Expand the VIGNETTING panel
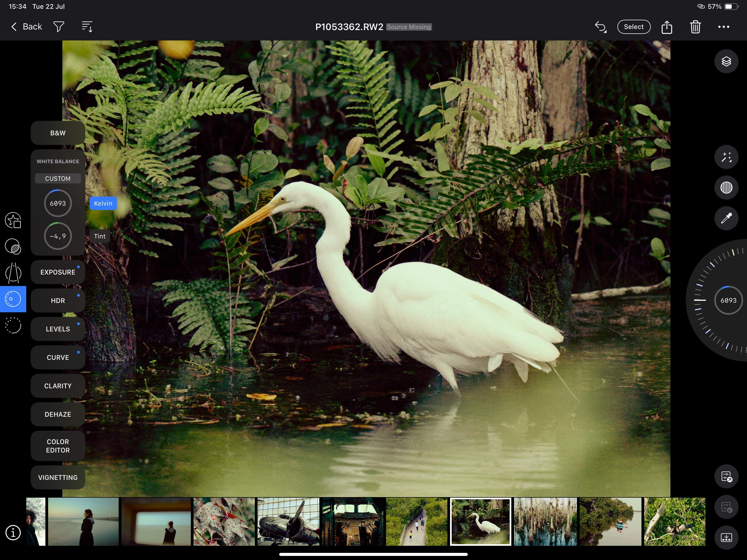The width and height of the screenshot is (747, 560). coord(58,477)
